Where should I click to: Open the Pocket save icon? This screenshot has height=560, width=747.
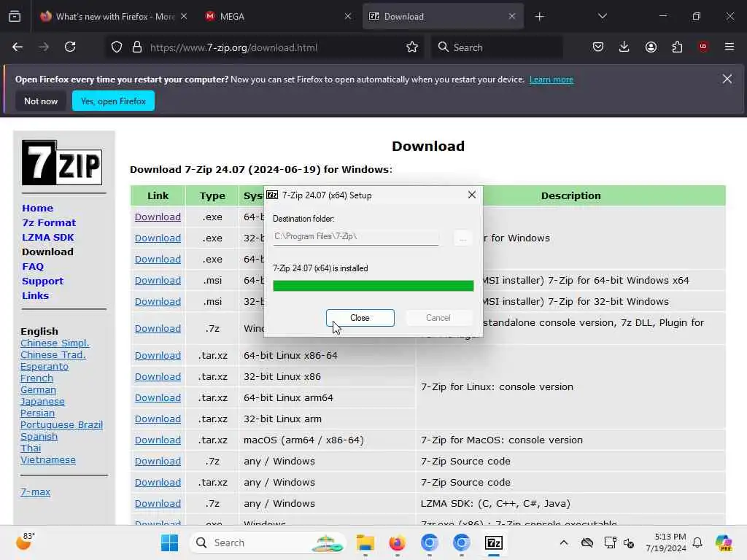pyautogui.click(x=598, y=47)
